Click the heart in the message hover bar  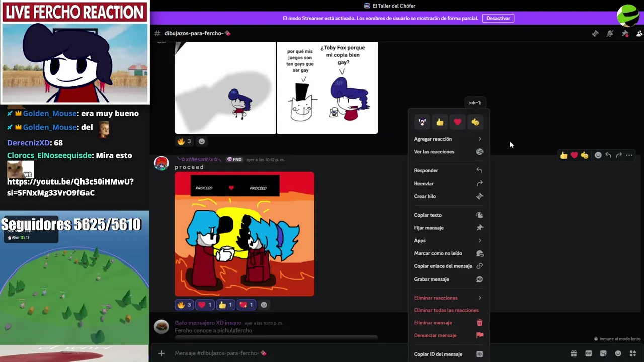pyautogui.click(x=574, y=155)
